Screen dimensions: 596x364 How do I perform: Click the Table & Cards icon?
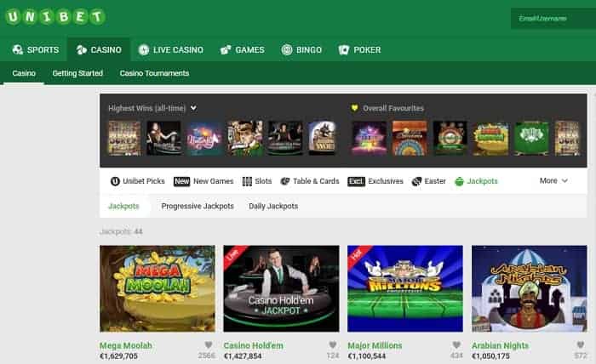(285, 181)
